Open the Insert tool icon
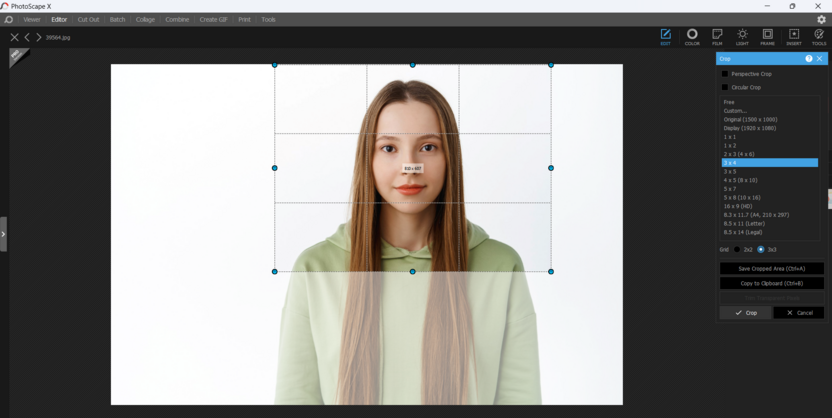The width and height of the screenshot is (832, 418). 794,37
